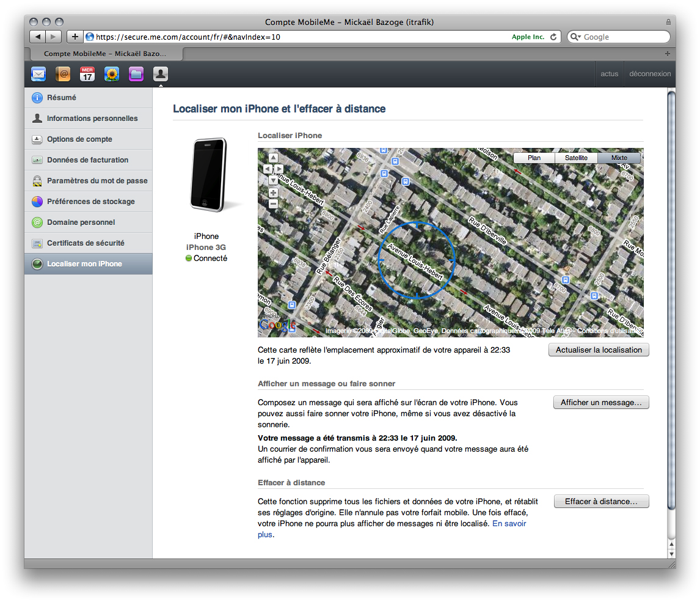Open Préférences de stockage section
Viewport: 700px width, 602px height.
tap(89, 202)
